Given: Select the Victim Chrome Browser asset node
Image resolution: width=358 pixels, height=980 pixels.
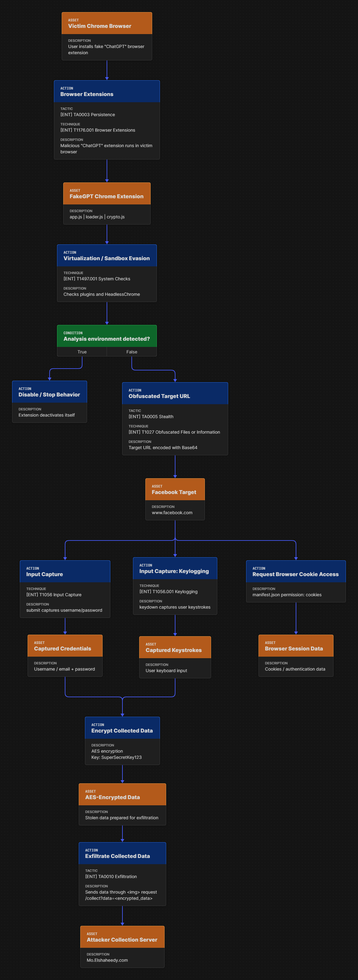Looking at the screenshot, I should [x=107, y=36].
